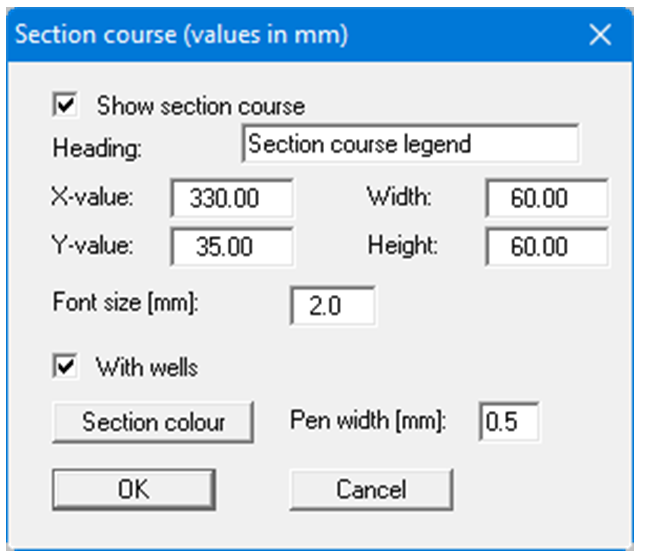Click the Y-value label

point(91,245)
